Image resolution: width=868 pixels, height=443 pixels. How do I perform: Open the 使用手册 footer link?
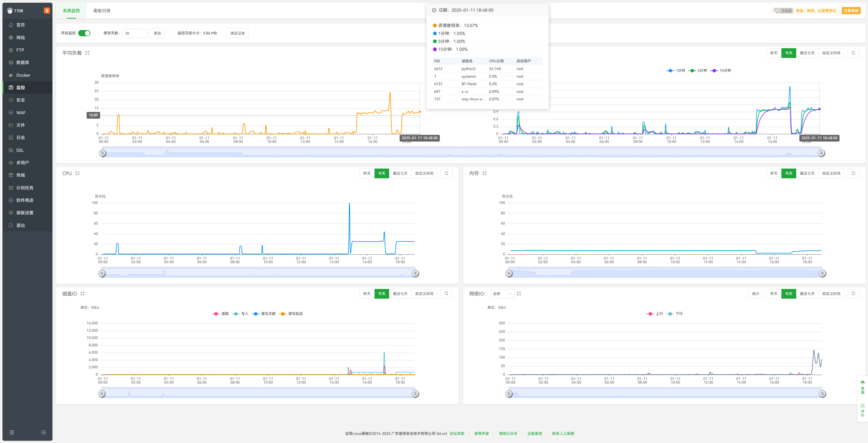(x=481, y=433)
